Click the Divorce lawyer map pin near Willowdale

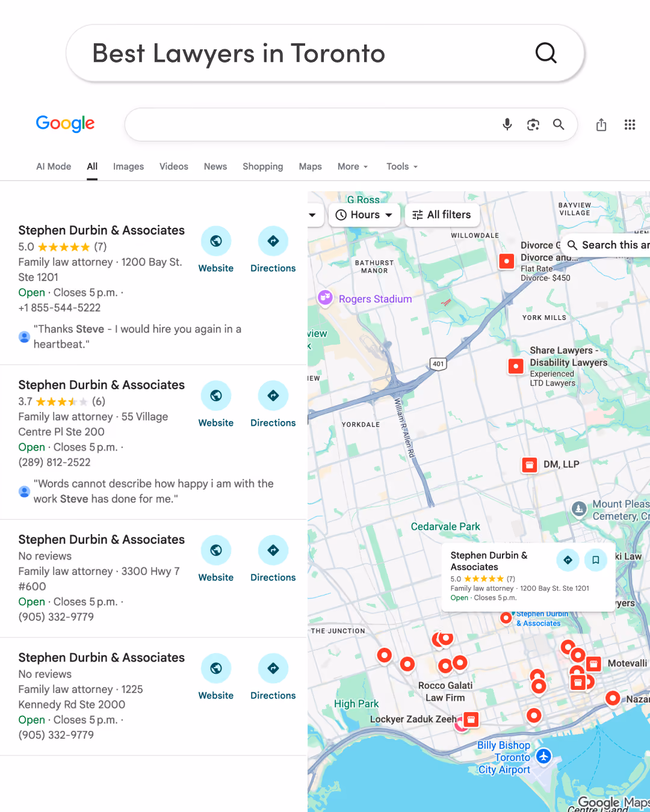pyautogui.click(x=507, y=261)
